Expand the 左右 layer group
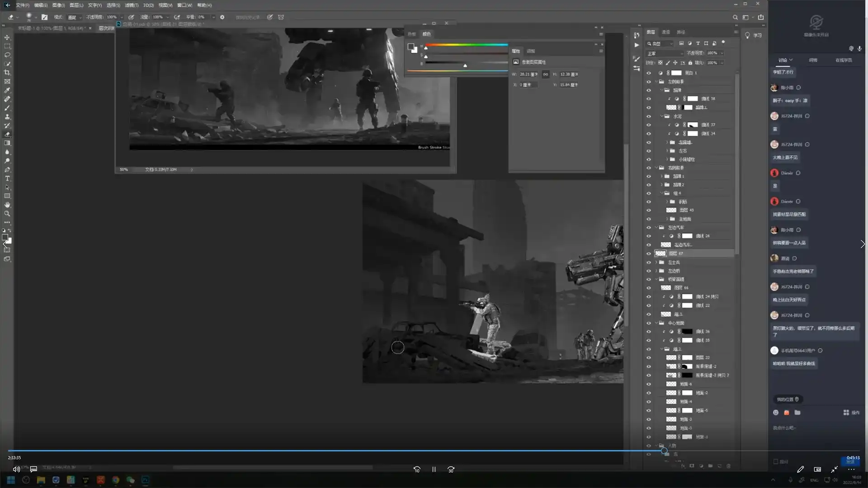The height and width of the screenshot is (488, 868). [x=667, y=151]
